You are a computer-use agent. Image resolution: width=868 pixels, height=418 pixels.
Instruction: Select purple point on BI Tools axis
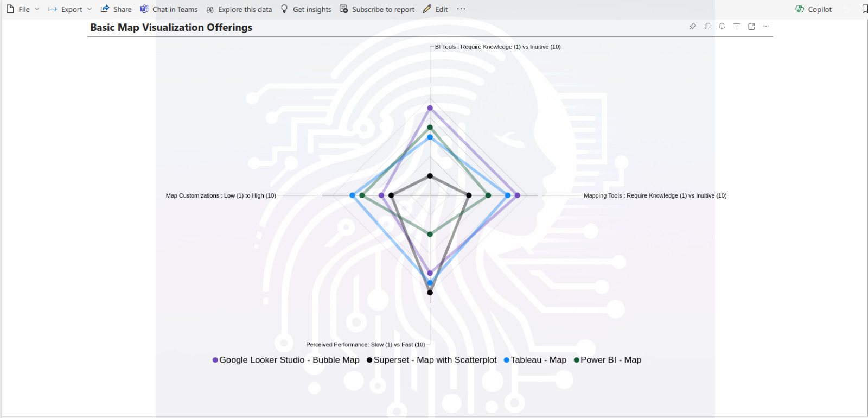pyautogui.click(x=430, y=108)
